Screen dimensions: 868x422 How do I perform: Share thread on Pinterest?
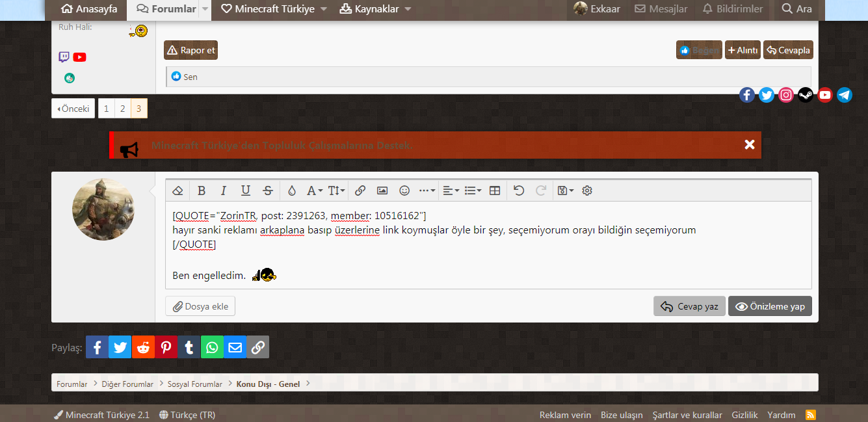(x=166, y=347)
